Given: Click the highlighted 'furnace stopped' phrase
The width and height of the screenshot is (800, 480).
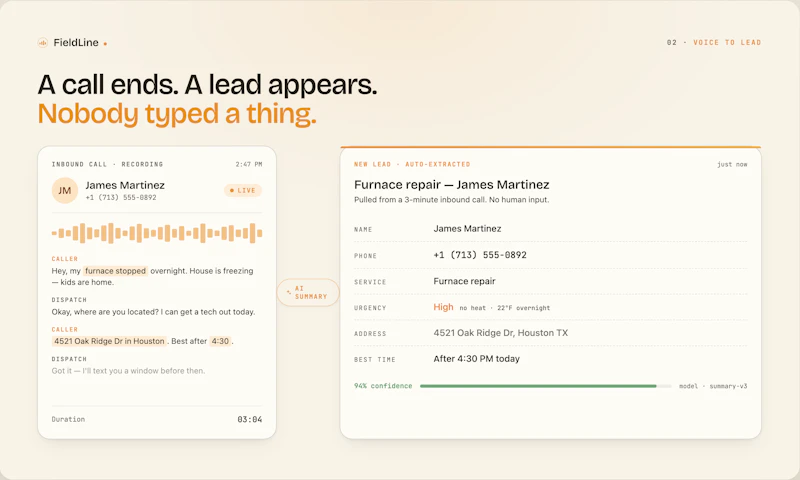Looking at the screenshot, I should [x=115, y=271].
